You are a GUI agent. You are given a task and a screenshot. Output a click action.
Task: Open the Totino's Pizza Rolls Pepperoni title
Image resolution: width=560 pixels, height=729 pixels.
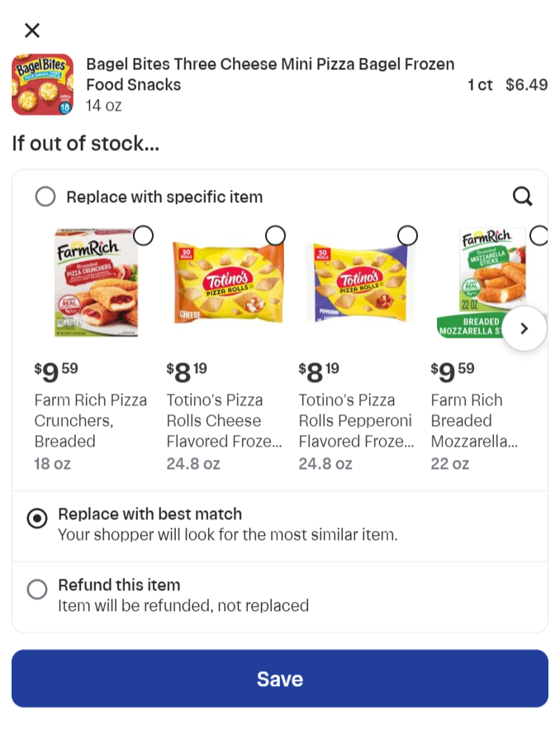click(x=355, y=420)
